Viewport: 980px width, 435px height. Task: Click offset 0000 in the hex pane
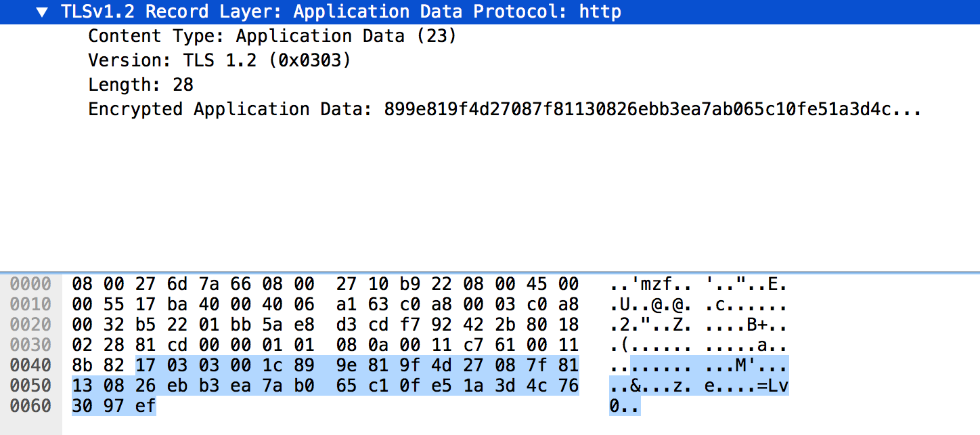click(x=30, y=284)
